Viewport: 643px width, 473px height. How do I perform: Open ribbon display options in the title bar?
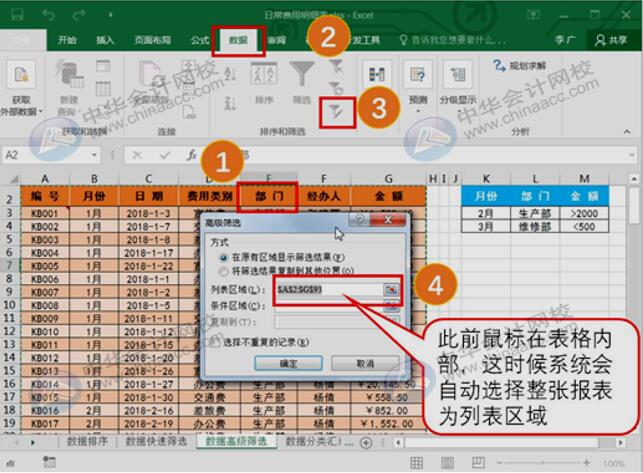[533, 15]
